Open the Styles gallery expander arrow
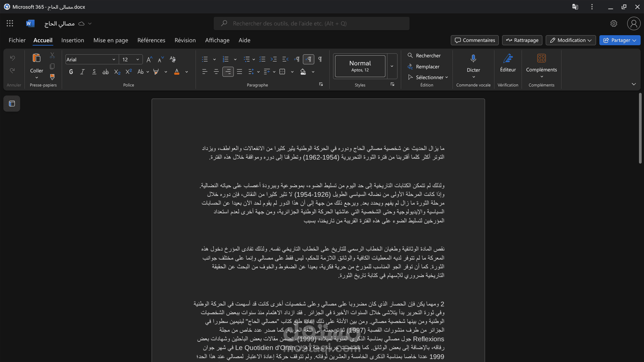The image size is (644, 362). tap(392, 66)
